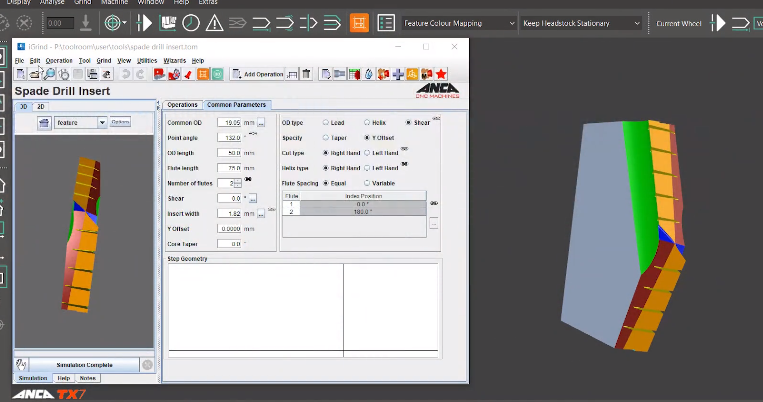The height and width of the screenshot is (402, 763).
Task: Choose Left Hand cut type
Action: [367, 153]
